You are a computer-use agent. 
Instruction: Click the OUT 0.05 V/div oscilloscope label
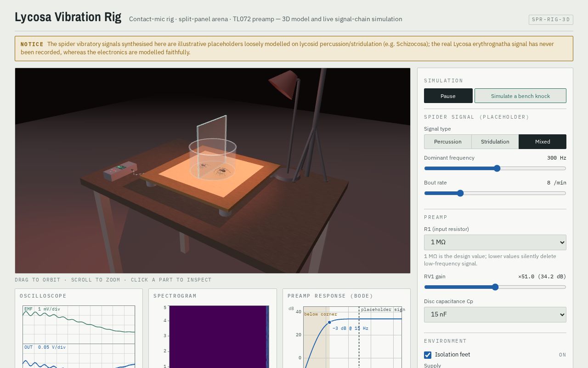pos(45,347)
